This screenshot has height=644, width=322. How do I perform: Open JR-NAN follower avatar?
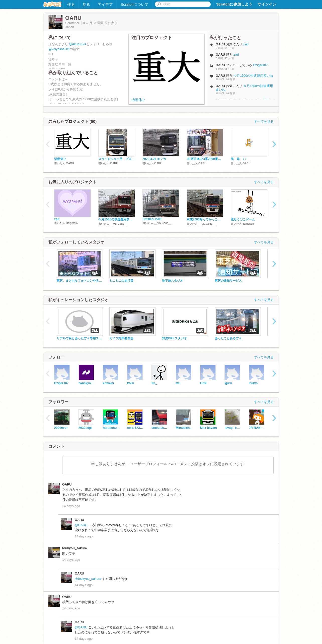[256, 417]
